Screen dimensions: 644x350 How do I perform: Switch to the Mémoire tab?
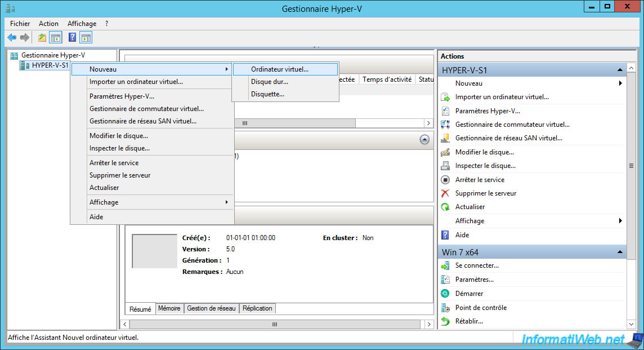coord(169,308)
